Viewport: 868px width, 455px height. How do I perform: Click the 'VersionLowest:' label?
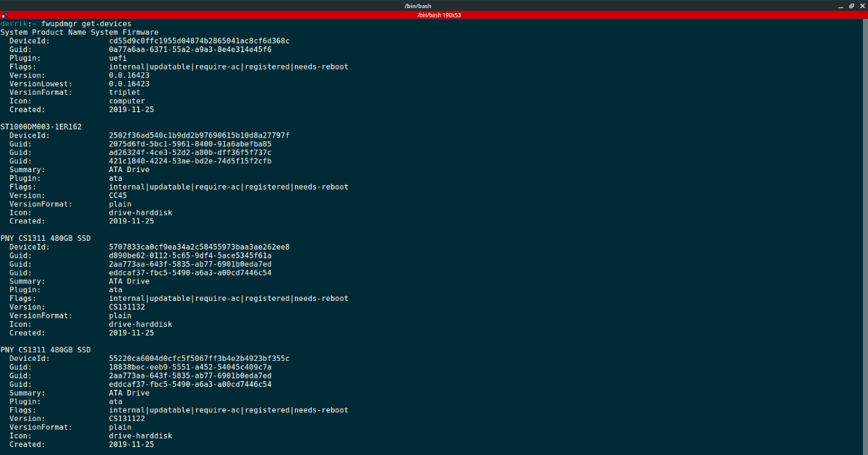(41, 84)
